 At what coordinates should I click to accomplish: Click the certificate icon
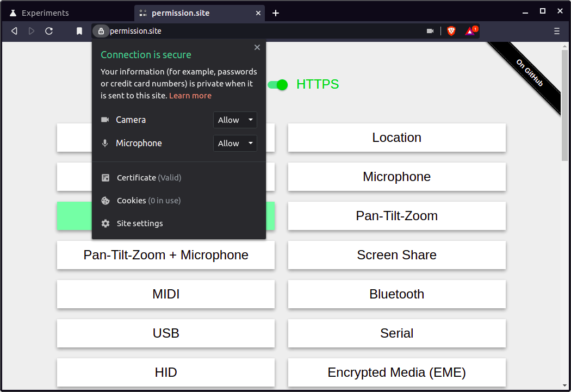[105, 178]
